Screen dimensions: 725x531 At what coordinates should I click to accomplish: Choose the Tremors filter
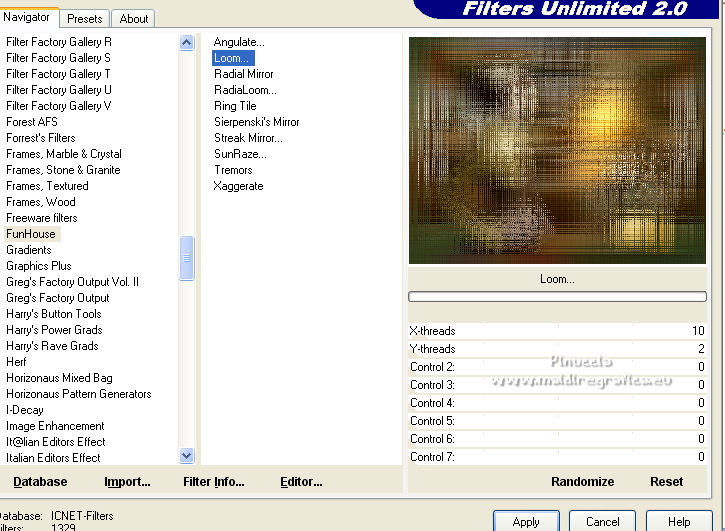[233, 170]
